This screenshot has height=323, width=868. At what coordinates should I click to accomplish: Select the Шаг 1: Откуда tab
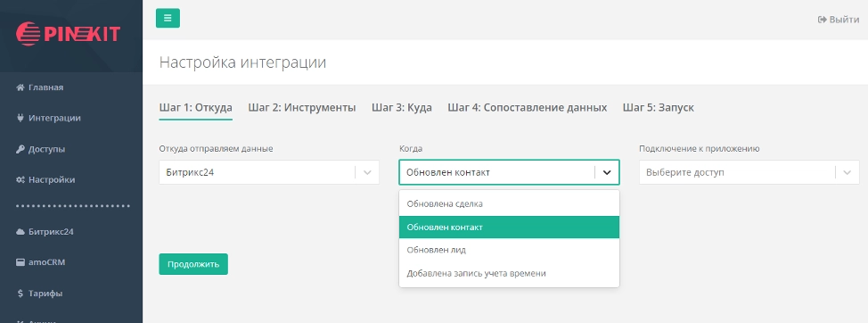point(195,108)
